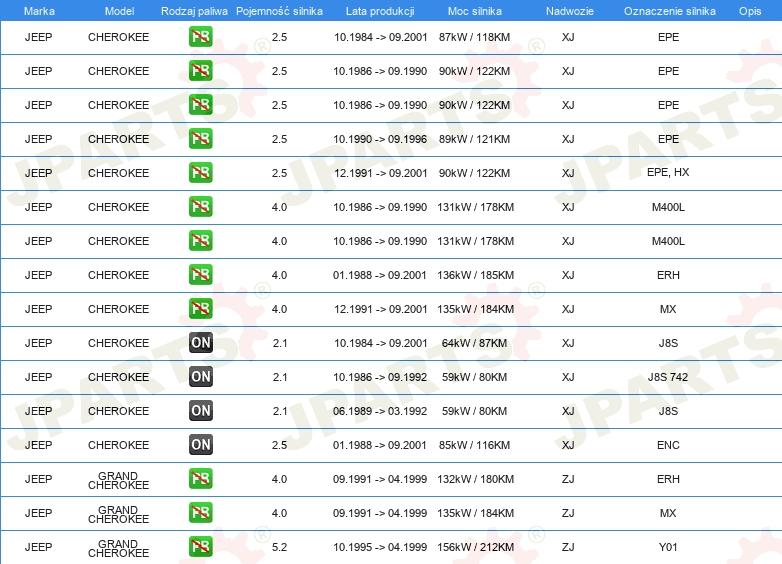Click the petrol fuel icon in the Y01 row
This screenshot has width=782, height=564.
coord(200,547)
